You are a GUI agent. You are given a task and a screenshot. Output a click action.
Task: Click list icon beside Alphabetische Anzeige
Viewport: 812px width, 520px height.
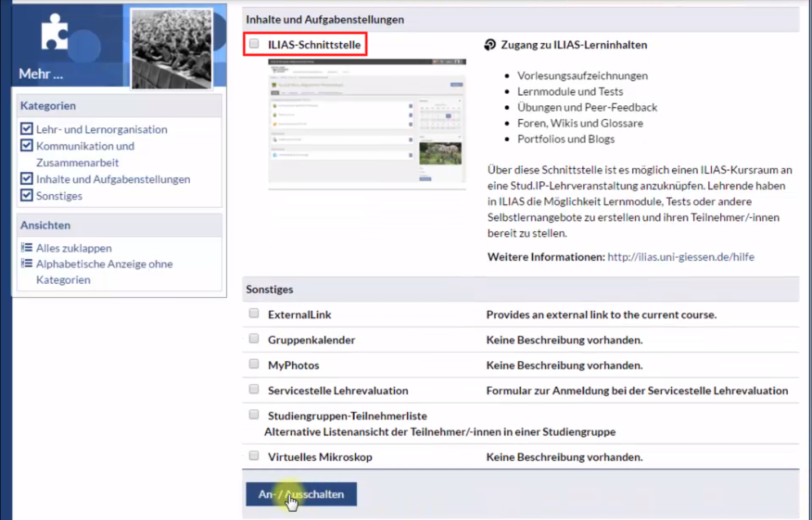click(x=26, y=263)
